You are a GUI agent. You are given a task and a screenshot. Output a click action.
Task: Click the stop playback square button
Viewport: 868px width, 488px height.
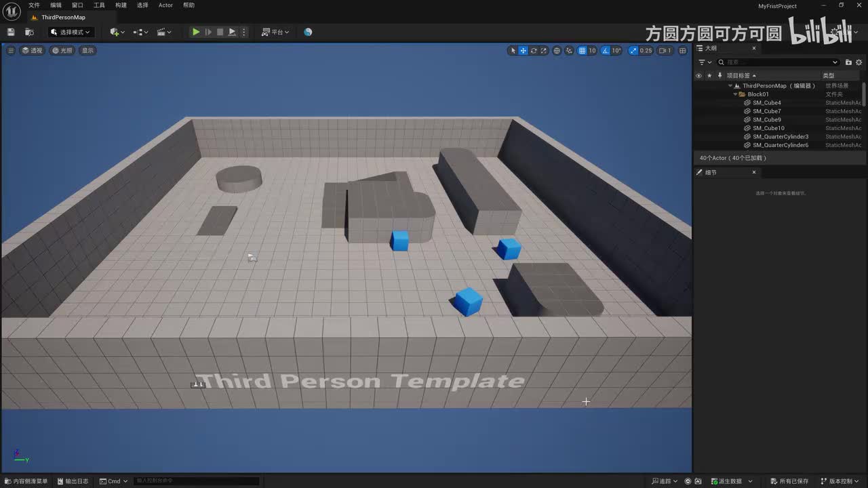pos(220,32)
